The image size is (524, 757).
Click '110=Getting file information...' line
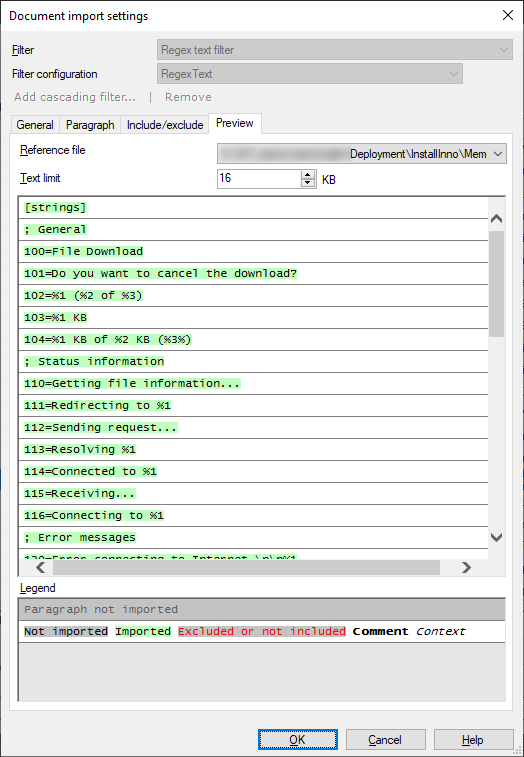(x=254, y=383)
